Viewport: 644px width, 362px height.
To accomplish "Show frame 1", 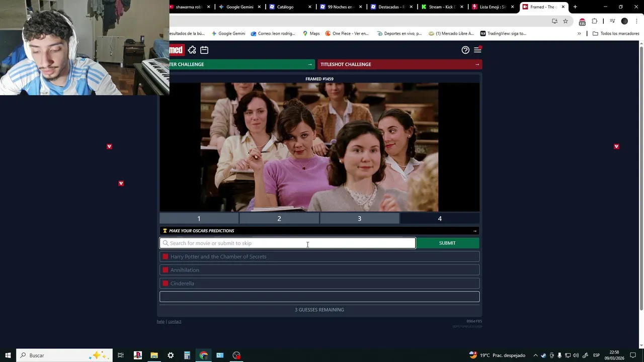I will [x=199, y=219].
